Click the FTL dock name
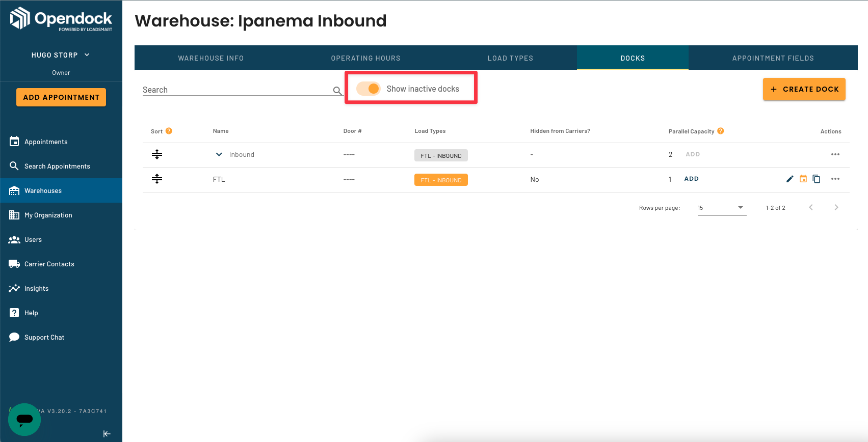Screen dimensions: 868x442 [x=219, y=179]
